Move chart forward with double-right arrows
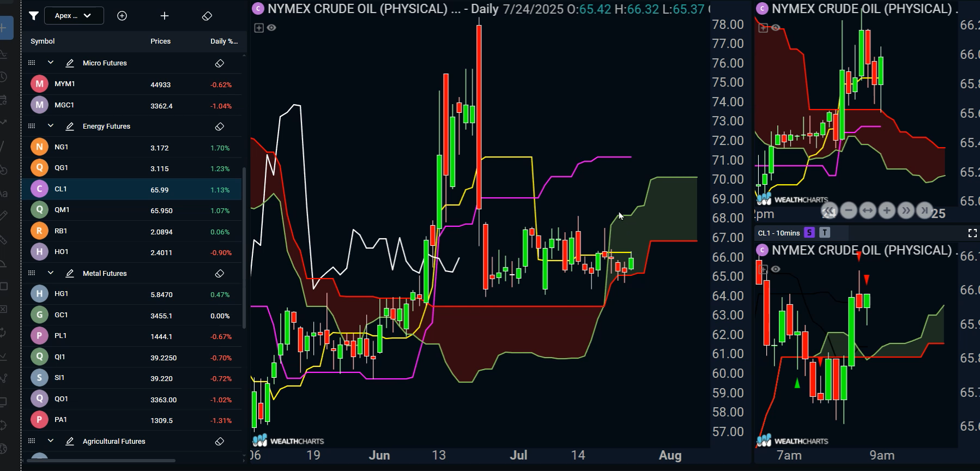 pos(906,210)
